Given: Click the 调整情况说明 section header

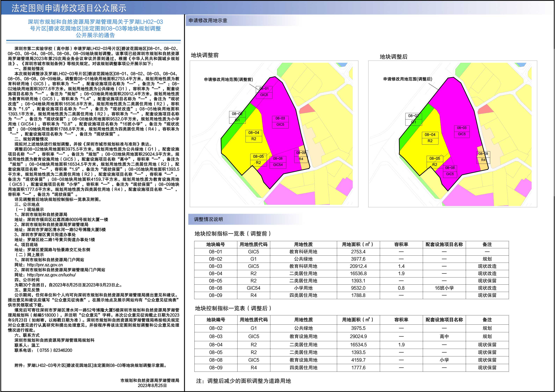Looking at the screenshot, I should [208, 219].
